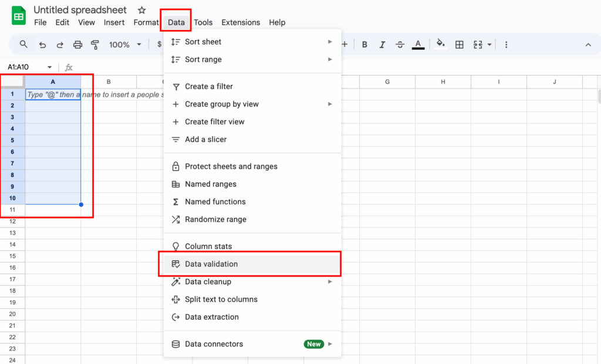
Task: Open the Sort range submenu
Action: pos(203,59)
